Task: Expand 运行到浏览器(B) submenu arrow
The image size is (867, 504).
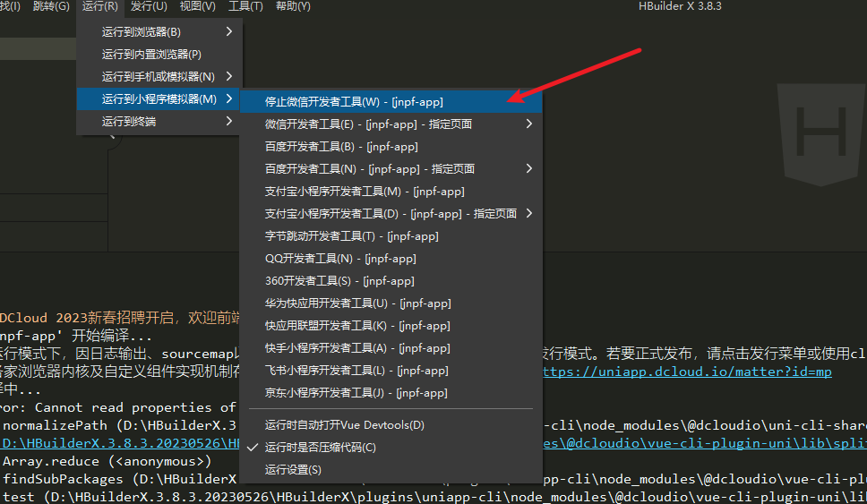Action: pos(229,31)
